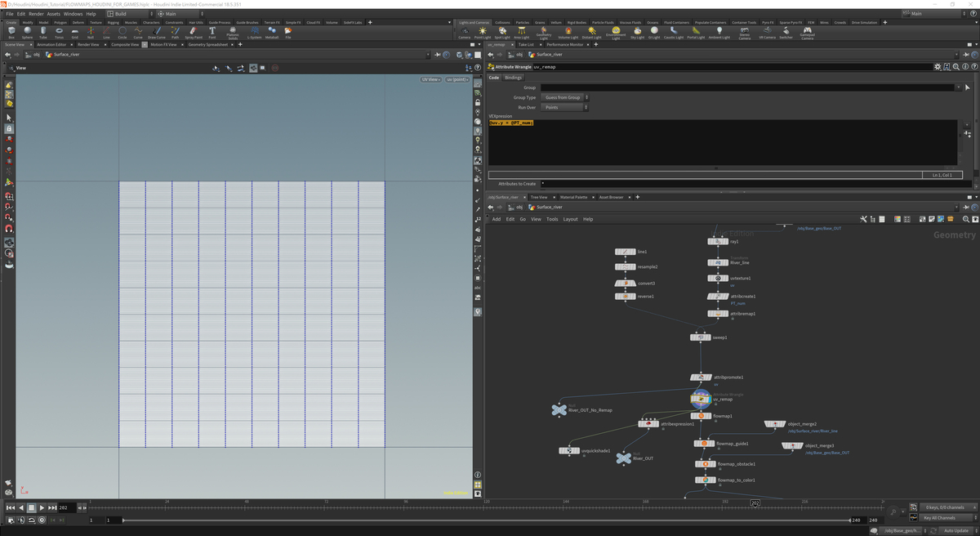Select the Camera tool on the shelf

point(462,33)
